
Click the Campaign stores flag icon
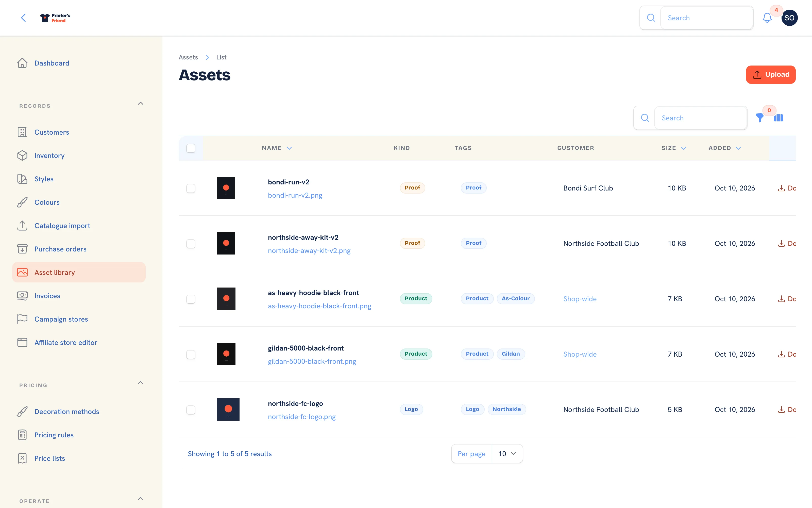pyautogui.click(x=22, y=319)
